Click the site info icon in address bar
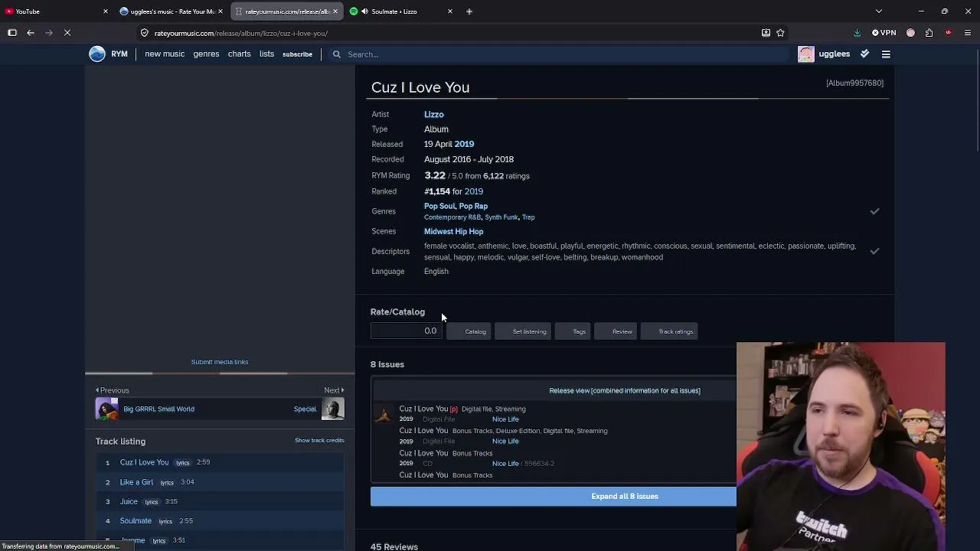This screenshot has height=551, width=980. point(144,33)
